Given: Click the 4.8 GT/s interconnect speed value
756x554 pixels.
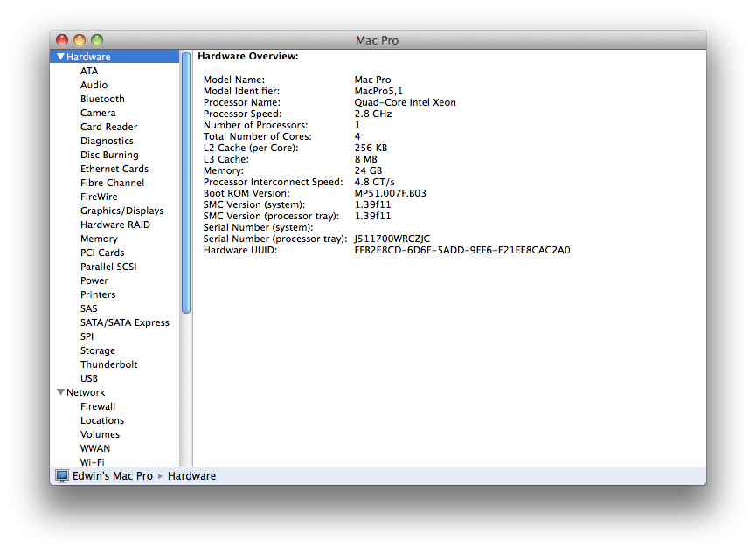Looking at the screenshot, I should (375, 183).
